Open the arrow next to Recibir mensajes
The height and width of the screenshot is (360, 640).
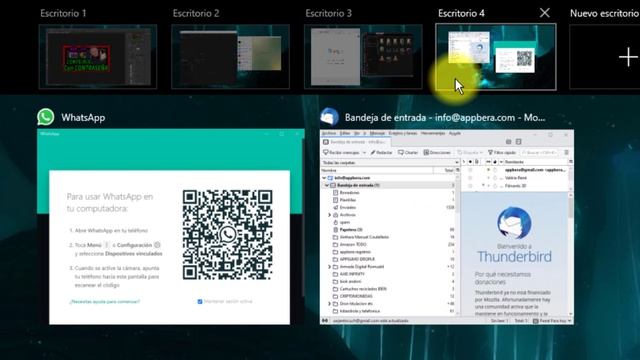click(364, 153)
